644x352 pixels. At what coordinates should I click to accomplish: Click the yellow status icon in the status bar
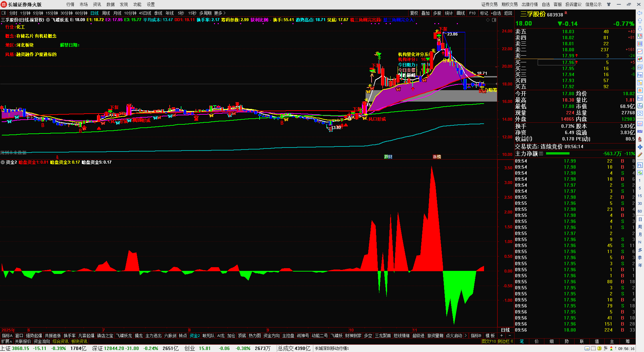pyautogui.click(x=599, y=349)
